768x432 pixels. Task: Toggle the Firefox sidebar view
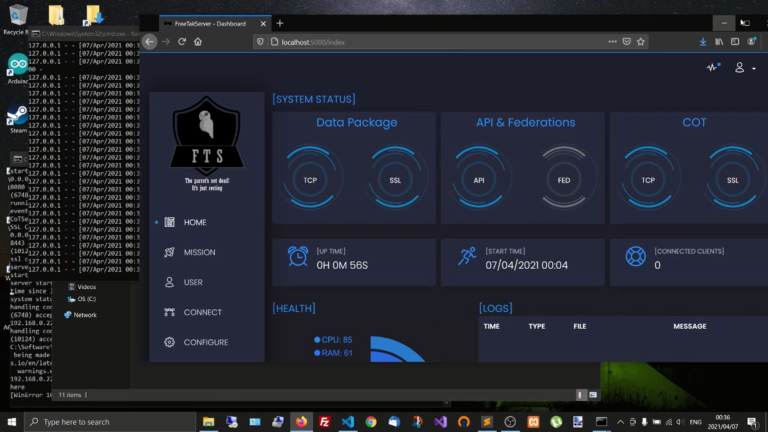tap(735, 42)
